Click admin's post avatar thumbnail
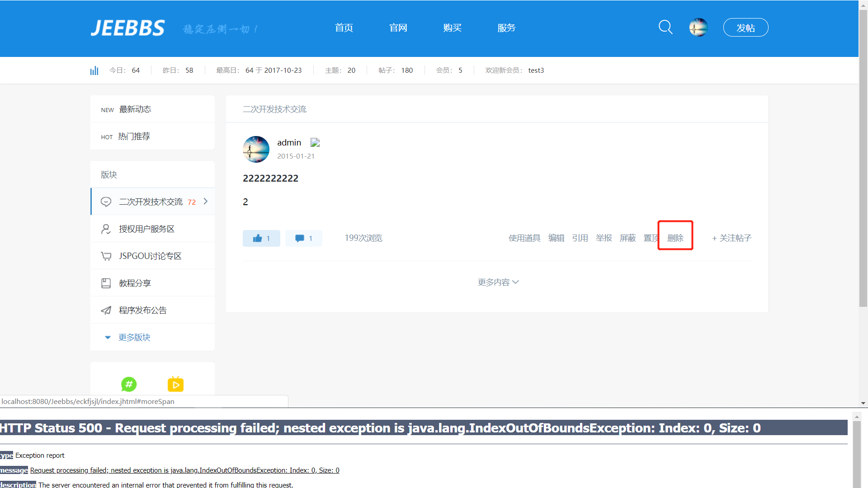The image size is (868, 488). coord(256,149)
